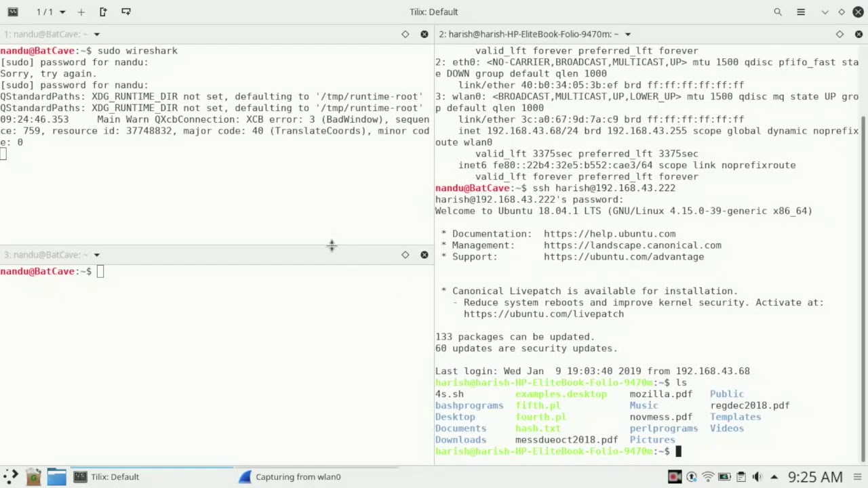The width and height of the screenshot is (868, 488).
Task: Open the panel settings hamburger at taskbar end
Action: point(858,476)
